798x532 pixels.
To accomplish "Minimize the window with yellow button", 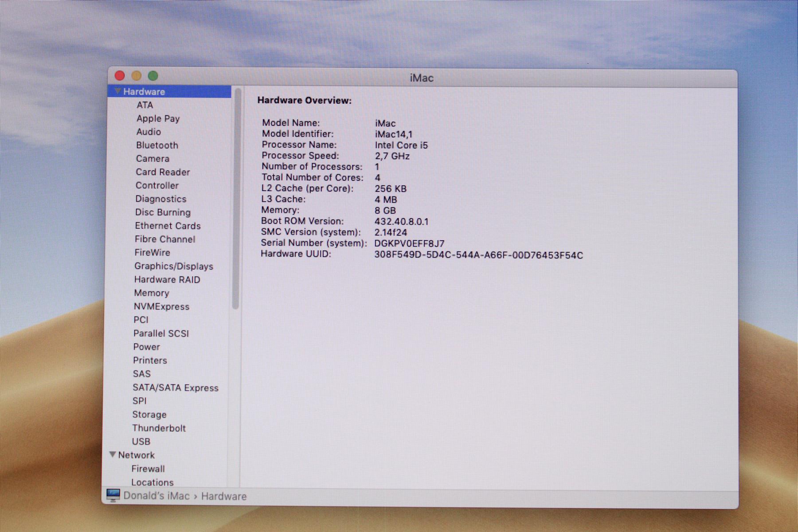I will pyautogui.click(x=137, y=76).
